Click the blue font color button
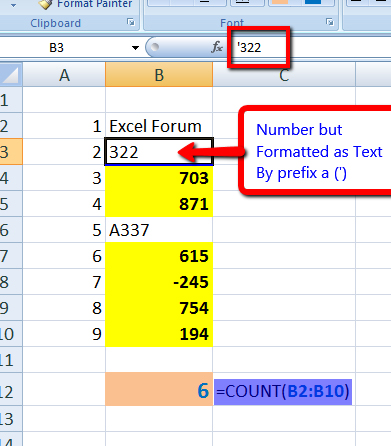Screen dimensions: 391x446 pyautogui.click(x=313, y=2)
